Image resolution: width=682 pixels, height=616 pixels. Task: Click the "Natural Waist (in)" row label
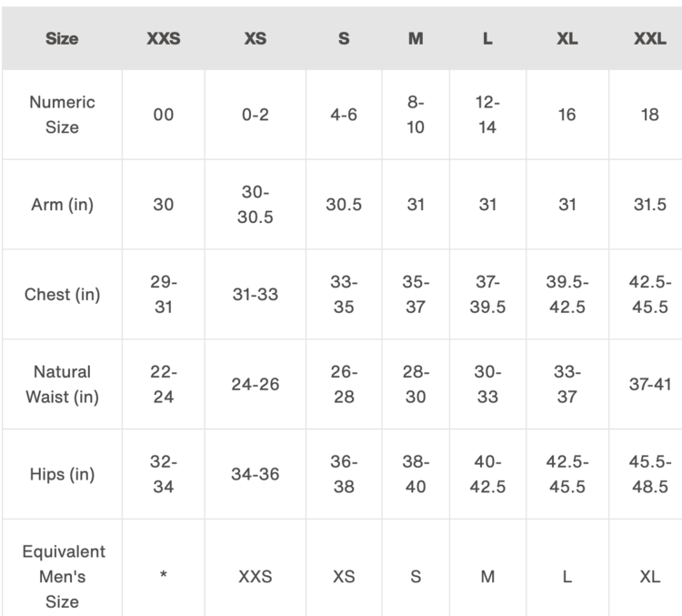click(62, 384)
